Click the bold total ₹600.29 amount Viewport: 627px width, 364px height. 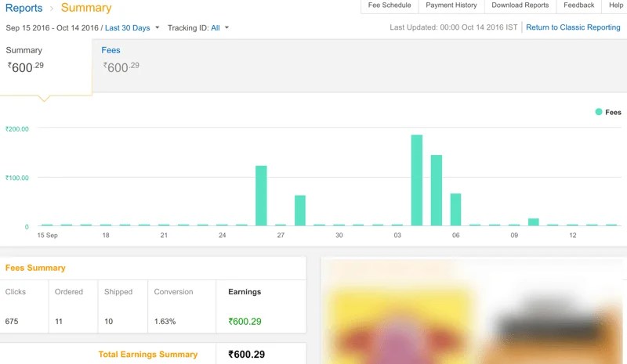[x=246, y=355]
